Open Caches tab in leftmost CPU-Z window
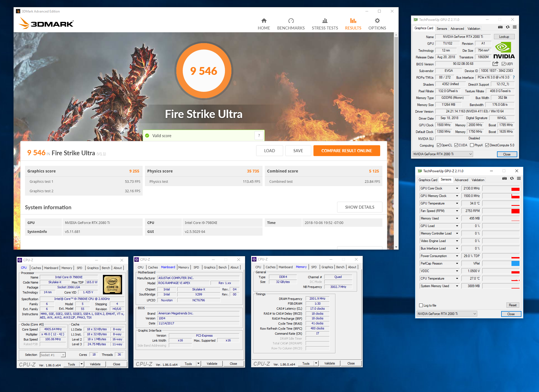This screenshot has width=539, height=392. point(36,268)
